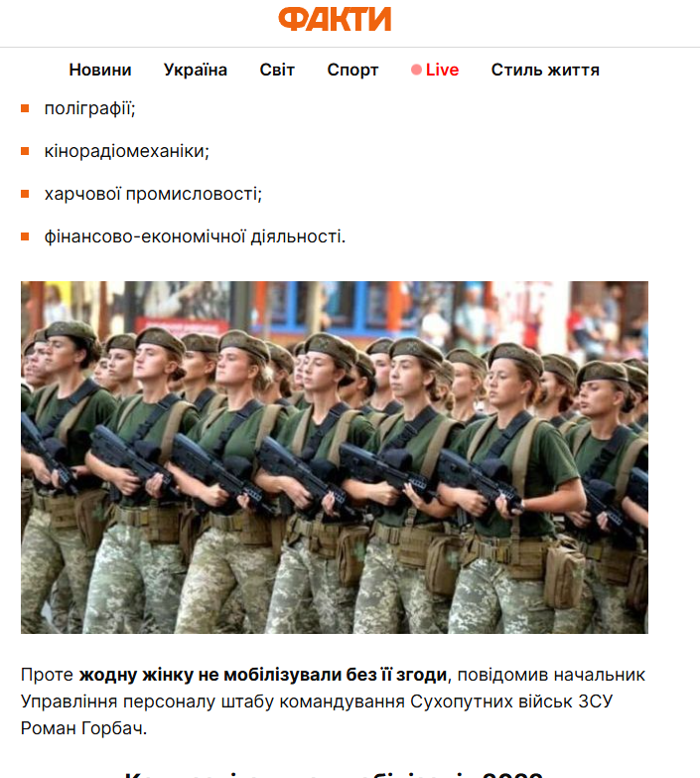Open the marching female soldiers photo
Screen dimensions: 700x778
coord(335,457)
